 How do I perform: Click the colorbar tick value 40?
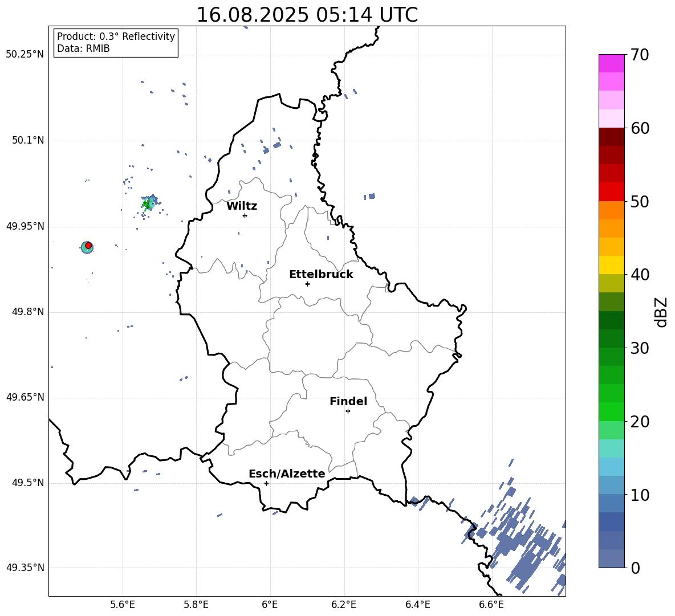(640, 275)
